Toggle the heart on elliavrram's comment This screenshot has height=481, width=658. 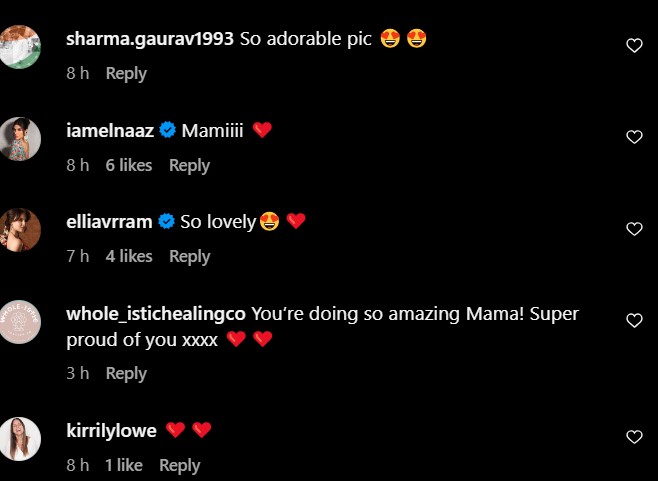coord(633,229)
